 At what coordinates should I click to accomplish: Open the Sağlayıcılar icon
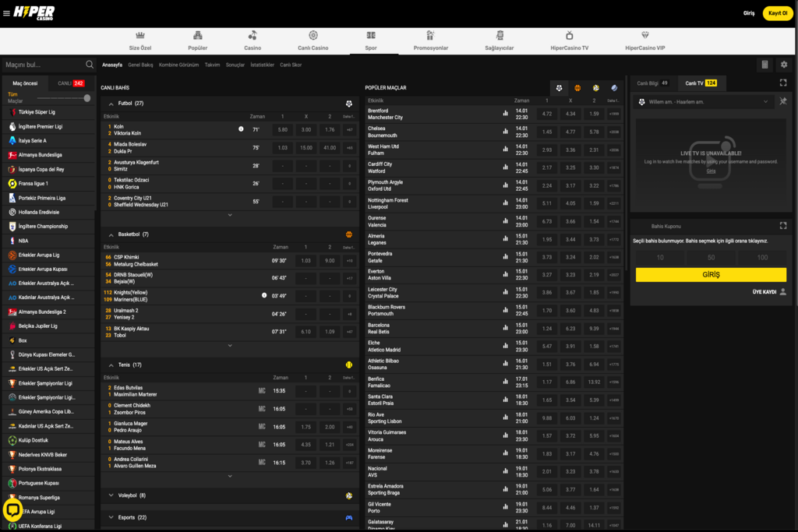[500, 35]
